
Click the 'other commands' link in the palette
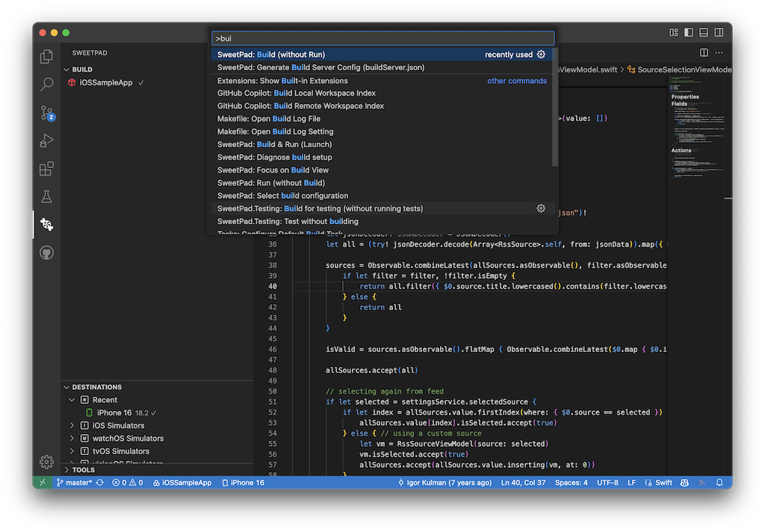coord(517,80)
